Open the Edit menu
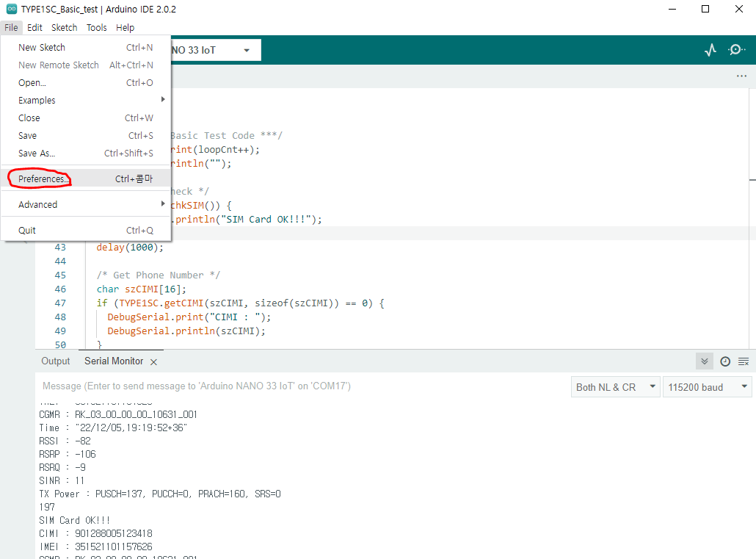756x559 pixels. pyautogui.click(x=34, y=27)
